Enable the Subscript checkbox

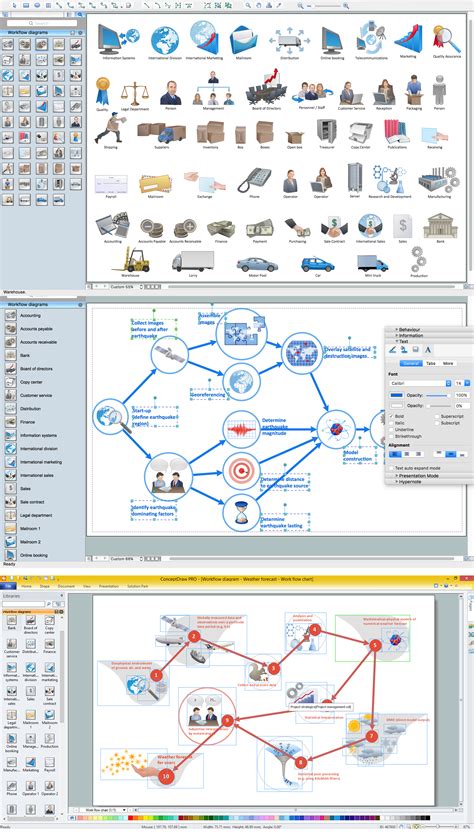tap(437, 423)
